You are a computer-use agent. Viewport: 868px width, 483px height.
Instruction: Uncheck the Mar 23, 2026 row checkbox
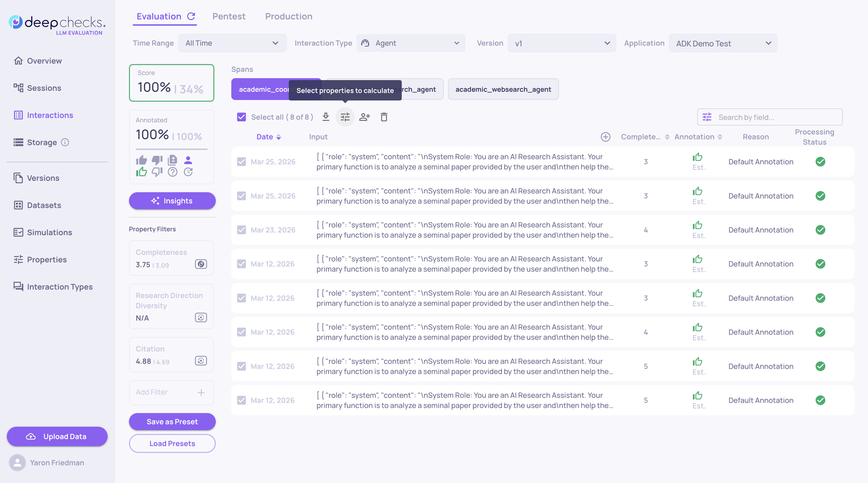coord(241,230)
